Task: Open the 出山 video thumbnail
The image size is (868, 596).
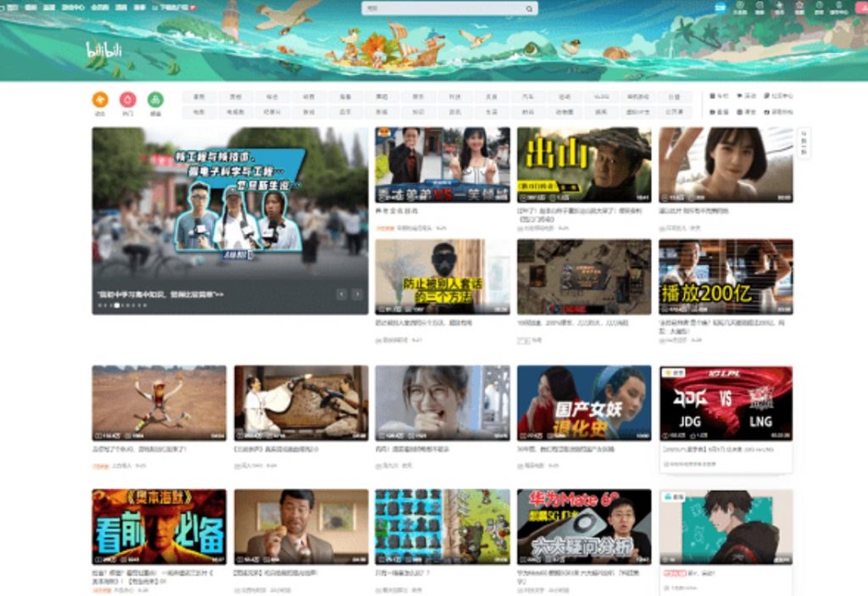Action: 584,165
